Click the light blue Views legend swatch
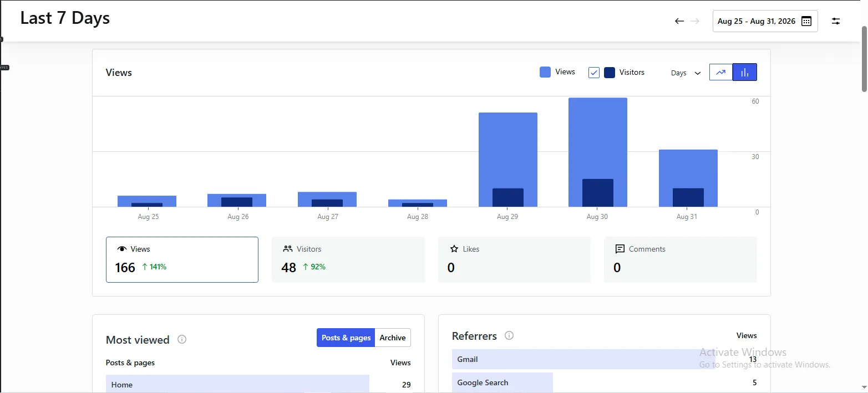The image size is (868, 393). [545, 72]
